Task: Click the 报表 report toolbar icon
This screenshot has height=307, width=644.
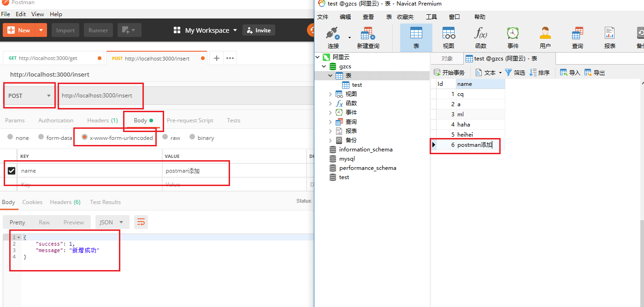Action: (x=610, y=38)
